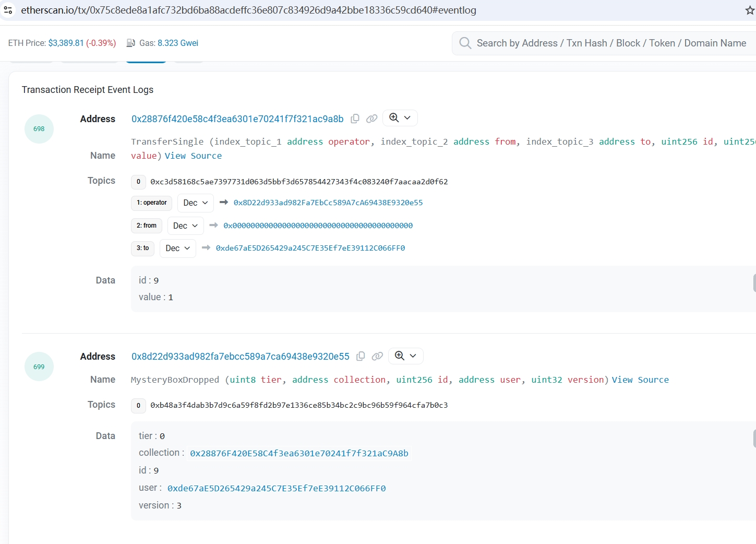Image resolution: width=756 pixels, height=544 pixels.
Task: Open collection address link in log 699 data
Action: [x=299, y=453]
